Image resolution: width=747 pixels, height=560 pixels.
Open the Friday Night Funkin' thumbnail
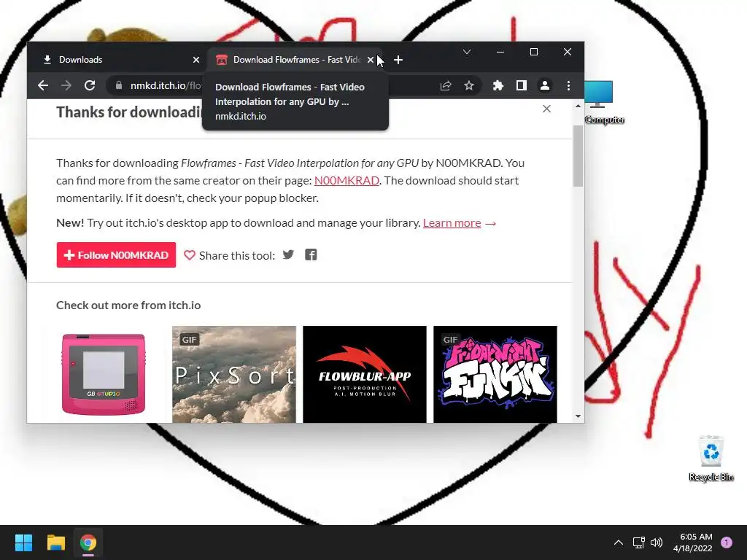point(495,374)
